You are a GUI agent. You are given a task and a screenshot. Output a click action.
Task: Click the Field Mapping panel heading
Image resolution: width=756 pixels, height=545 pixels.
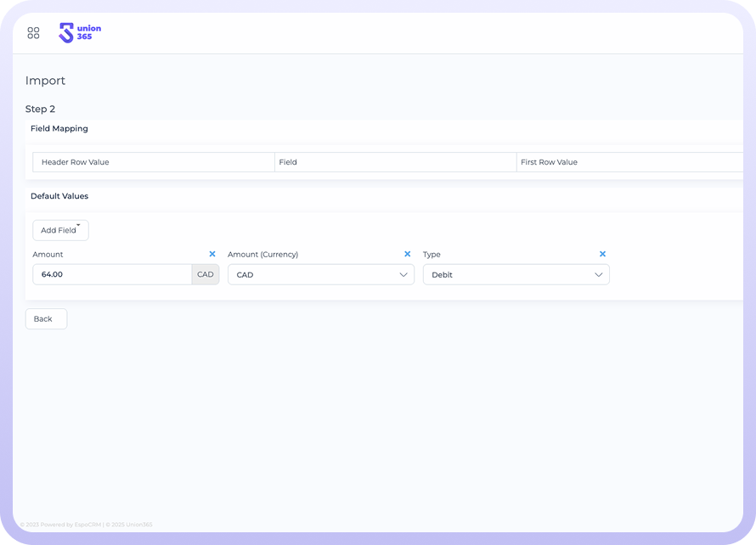pyautogui.click(x=59, y=129)
